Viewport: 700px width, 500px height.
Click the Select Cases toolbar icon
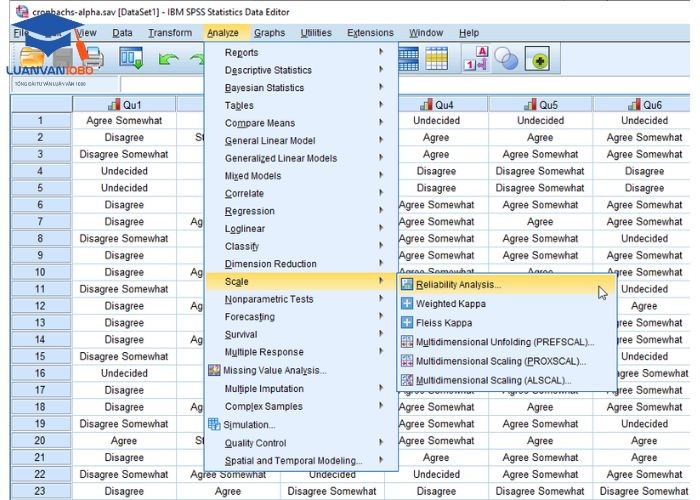437,58
